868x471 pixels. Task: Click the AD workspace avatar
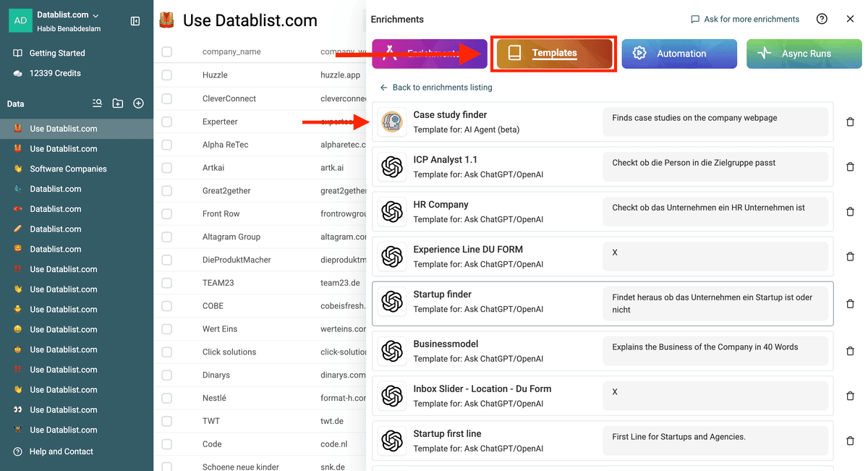[20, 20]
